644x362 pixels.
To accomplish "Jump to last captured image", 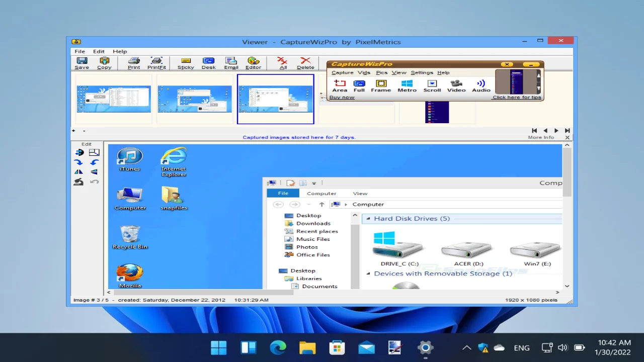I will 567,131.
